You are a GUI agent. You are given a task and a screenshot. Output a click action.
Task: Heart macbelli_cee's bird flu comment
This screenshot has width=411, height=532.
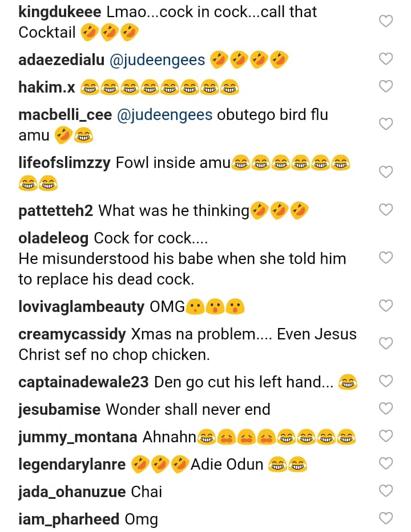(386, 124)
